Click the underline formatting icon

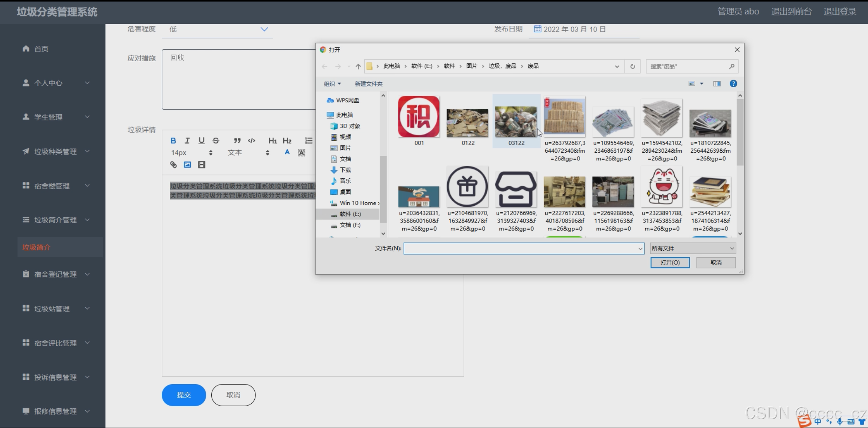pos(201,141)
